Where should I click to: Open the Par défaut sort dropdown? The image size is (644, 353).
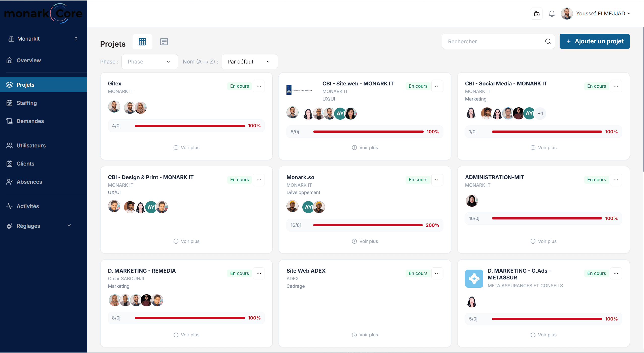[x=249, y=62]
